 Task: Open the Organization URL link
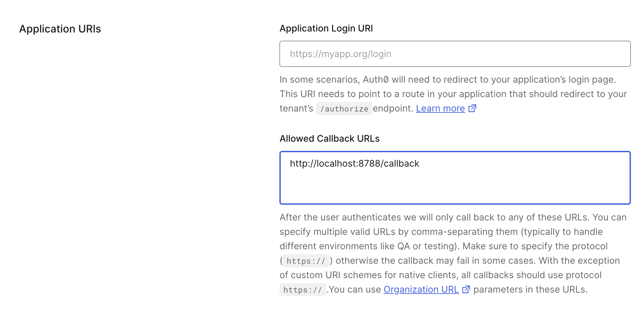click(421, 290)
